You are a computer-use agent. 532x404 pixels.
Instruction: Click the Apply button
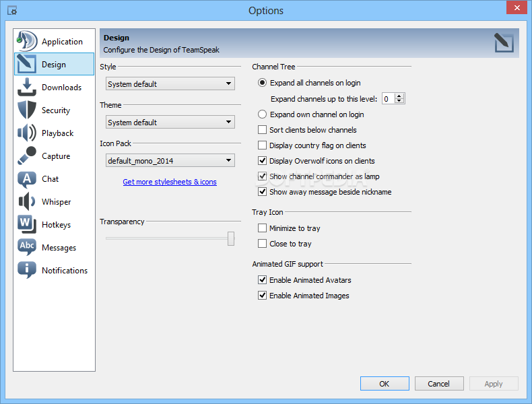(494, 384)
